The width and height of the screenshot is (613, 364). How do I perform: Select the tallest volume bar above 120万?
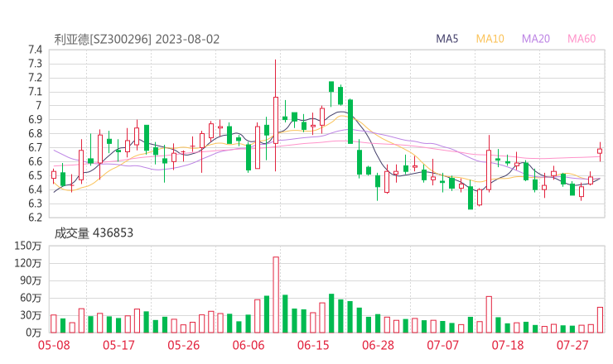276,295
